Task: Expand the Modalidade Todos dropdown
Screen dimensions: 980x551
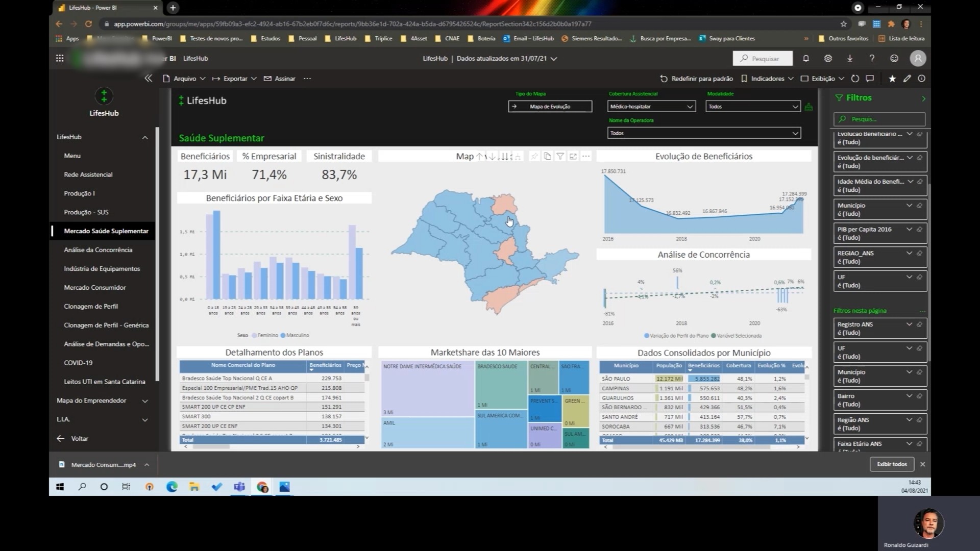Action: 752,107
